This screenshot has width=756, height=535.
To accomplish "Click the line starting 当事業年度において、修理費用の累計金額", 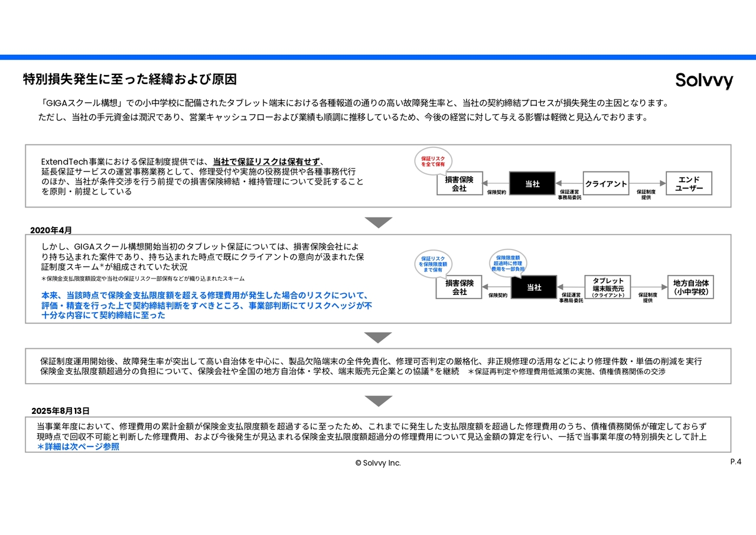I will pos(372,426).
